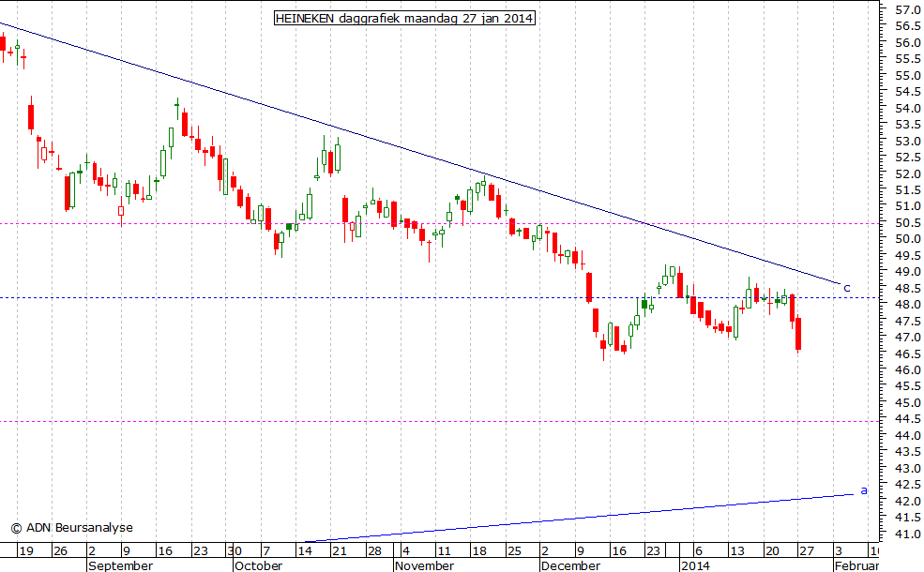
Task: Click the 56.0 price axis label
Action: pyautogui.click(x=908, y=42)
